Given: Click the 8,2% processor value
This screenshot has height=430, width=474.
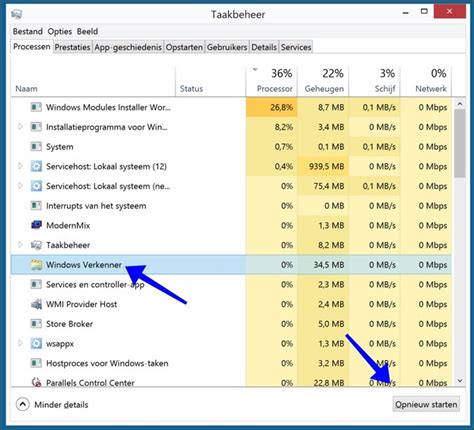Looking at the screenshot, I should point(284,127).
